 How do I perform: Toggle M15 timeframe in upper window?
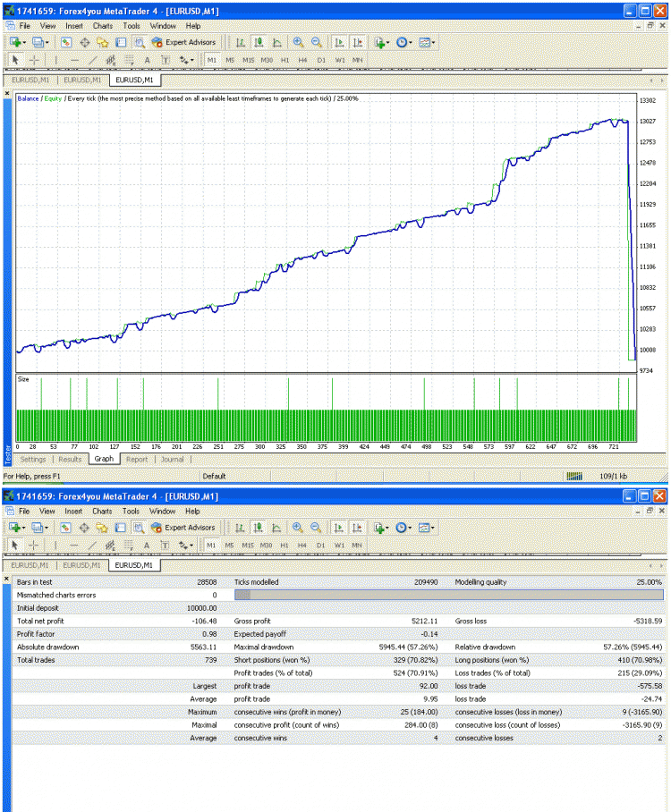[x=248, y=60]
